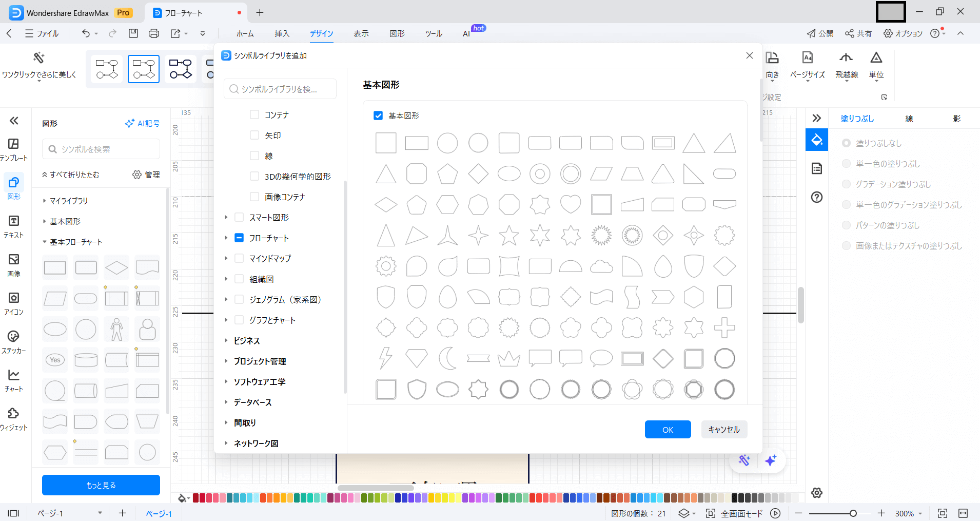Check the マインドマップ category checkbox

(x=239, y=258)
